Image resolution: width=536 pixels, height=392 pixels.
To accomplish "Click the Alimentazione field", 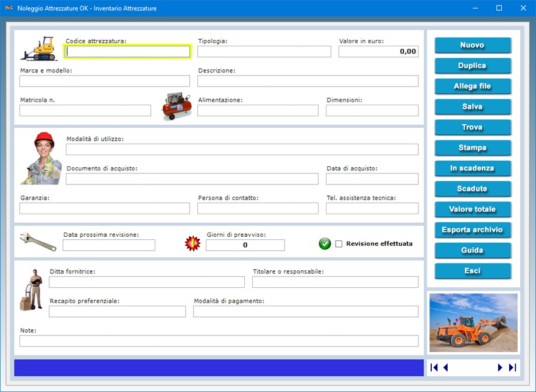I will [258, 110].
